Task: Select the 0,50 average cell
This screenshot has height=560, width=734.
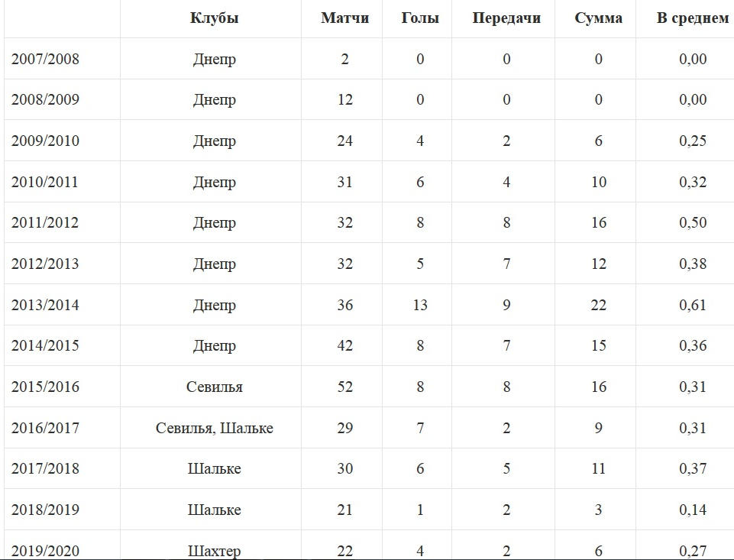Action: click(x=693, y=223)
